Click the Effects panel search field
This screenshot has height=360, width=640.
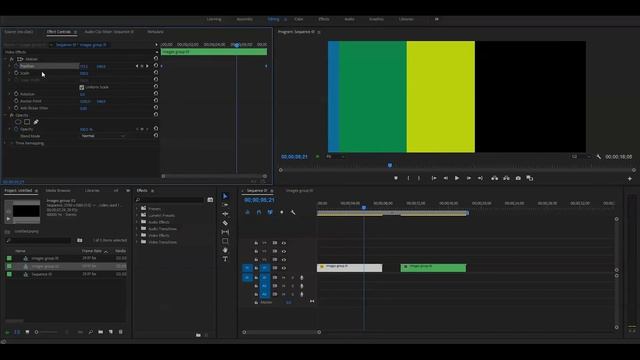169,200
